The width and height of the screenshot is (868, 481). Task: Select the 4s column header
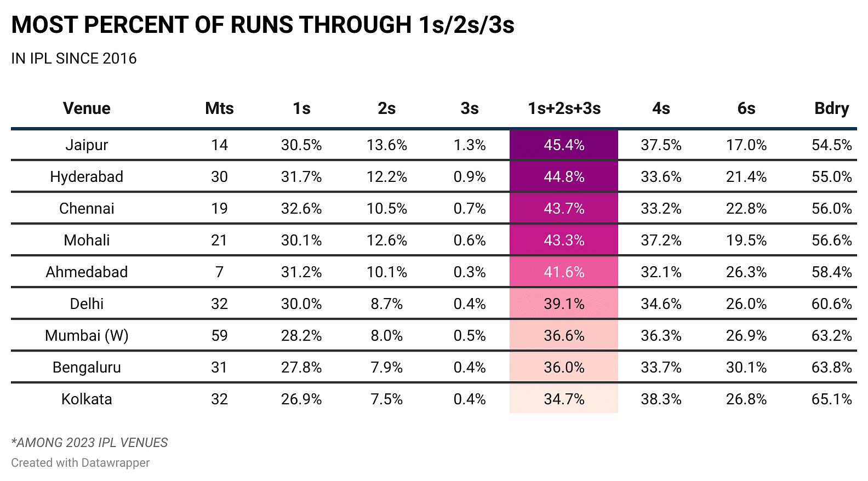pyautogui.click(x=661, y=108)
